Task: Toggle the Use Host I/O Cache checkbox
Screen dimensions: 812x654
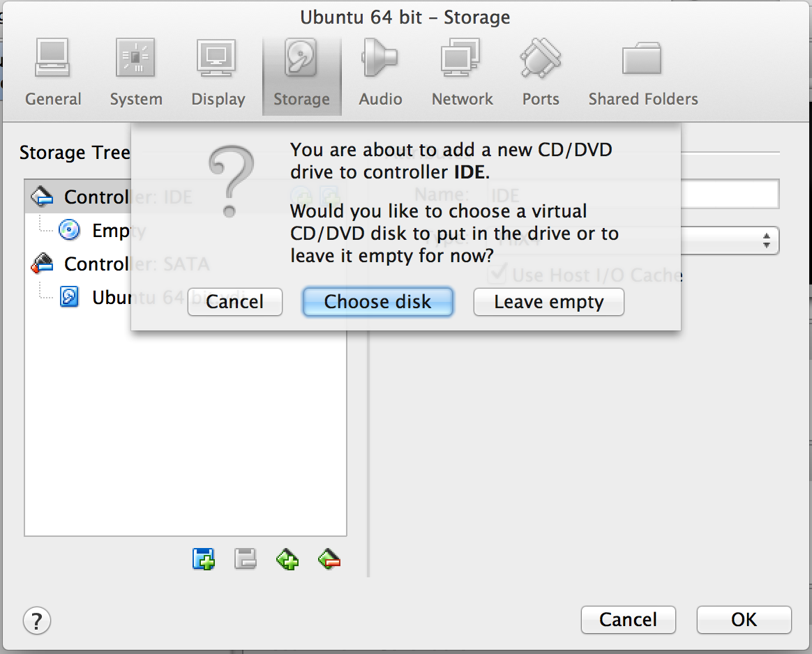Action: pyautogui.click(x=497, y=275)
